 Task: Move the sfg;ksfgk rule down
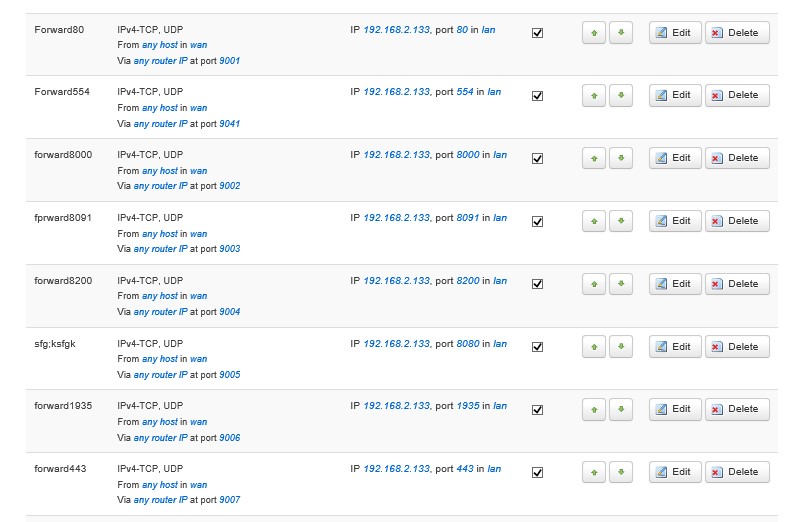pyautogui.click(x=621, y=347)
